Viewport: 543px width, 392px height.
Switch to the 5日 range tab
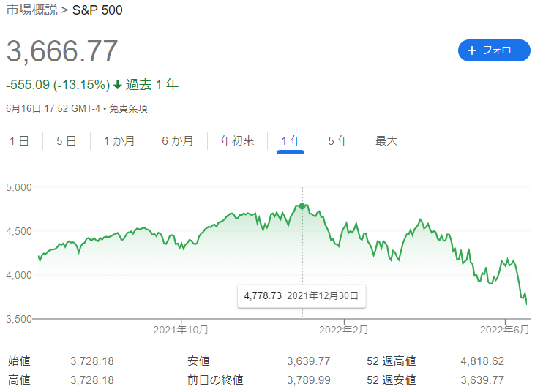tap(66, 141)
